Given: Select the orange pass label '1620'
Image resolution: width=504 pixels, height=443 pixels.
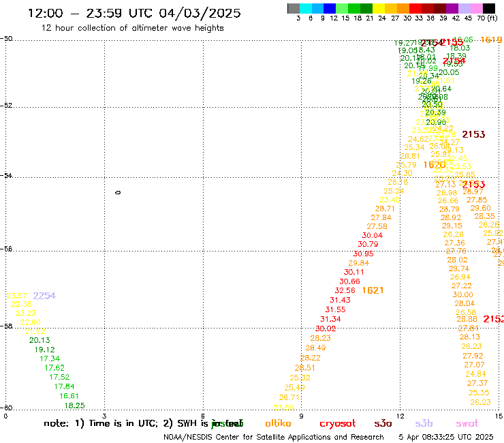Looking at the screenshot, I should pyautogui.click(x=435, y=165).
